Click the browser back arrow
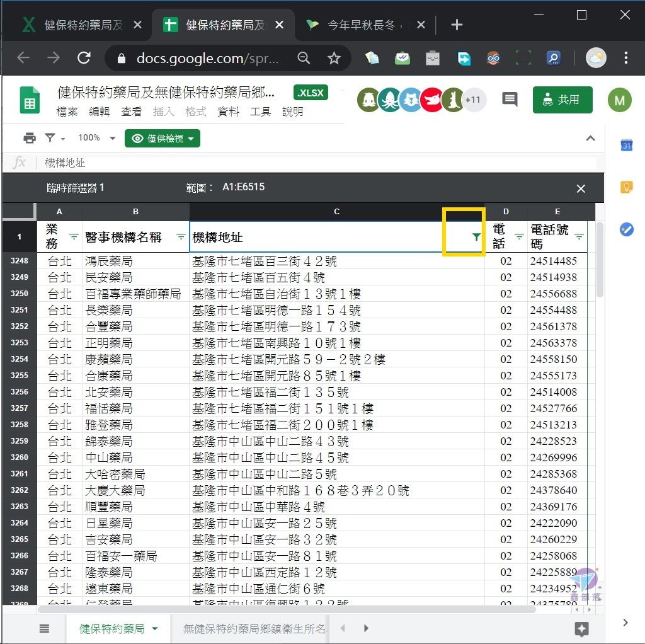 23,58
